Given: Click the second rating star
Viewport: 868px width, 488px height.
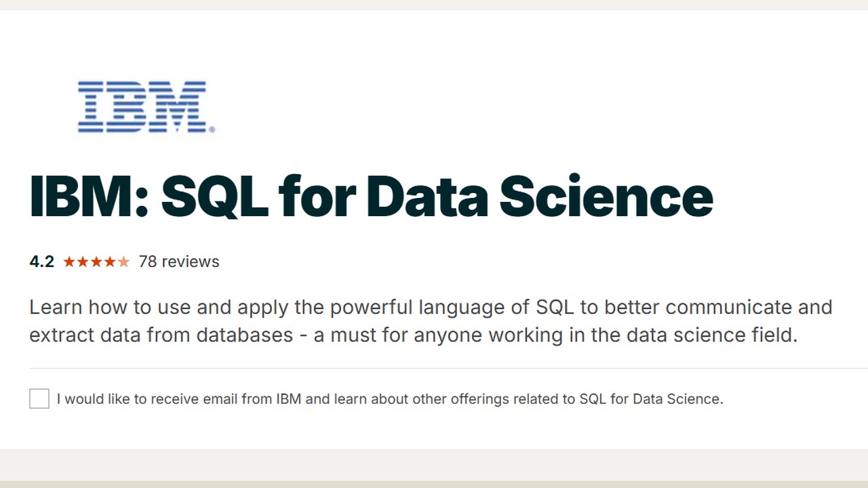Looking at the screenshot, I should (x=83, y=262).
